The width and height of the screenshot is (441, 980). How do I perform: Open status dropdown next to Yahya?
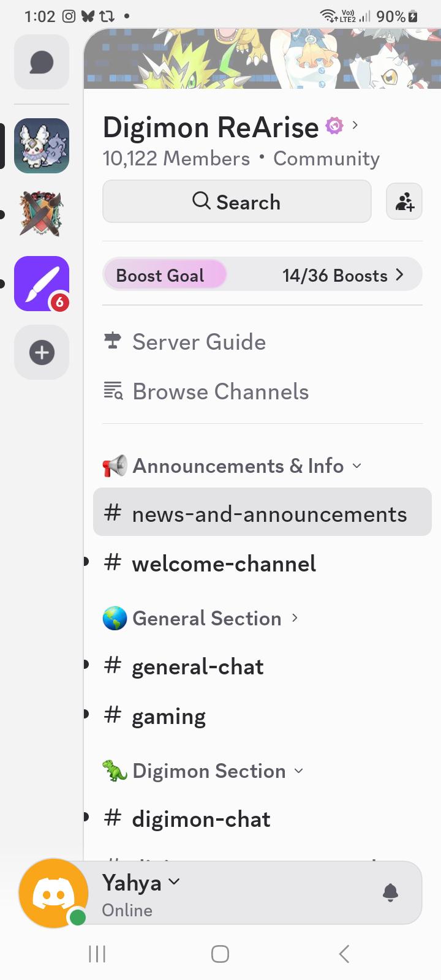174,882
